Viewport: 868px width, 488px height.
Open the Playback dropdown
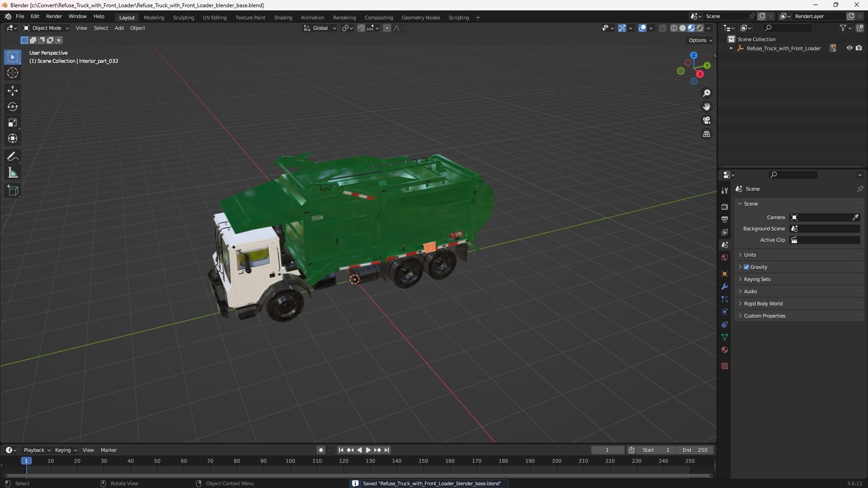[37, 450]
